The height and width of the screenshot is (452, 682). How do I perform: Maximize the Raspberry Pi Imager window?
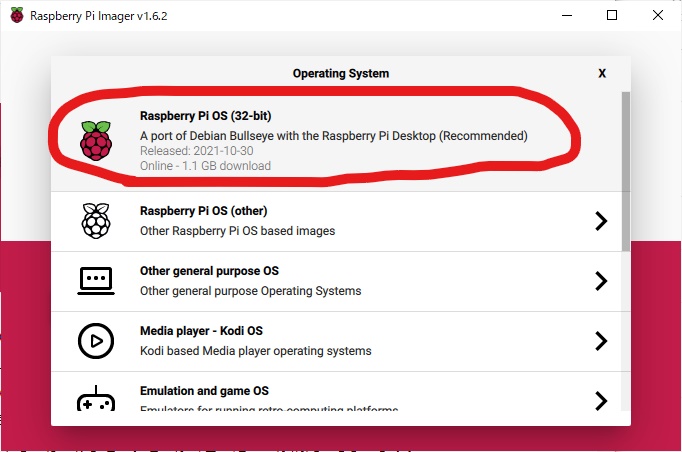click(x=612, y=15)
